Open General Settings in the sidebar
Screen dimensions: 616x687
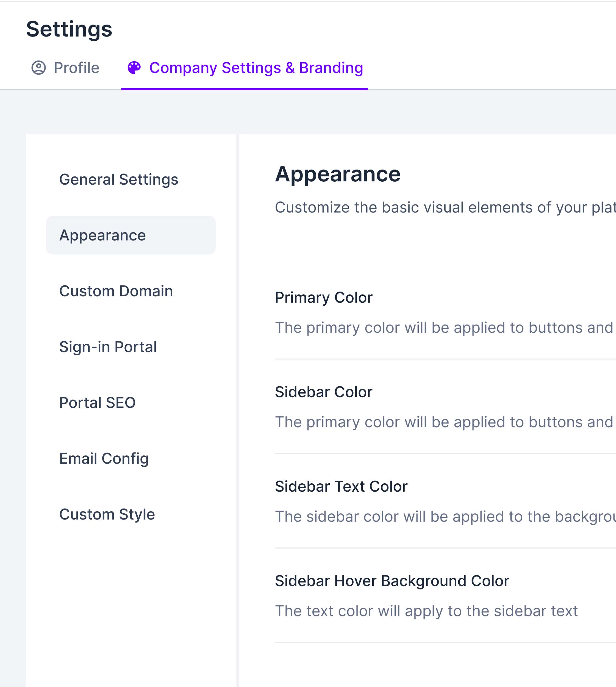tap(118, 179)
